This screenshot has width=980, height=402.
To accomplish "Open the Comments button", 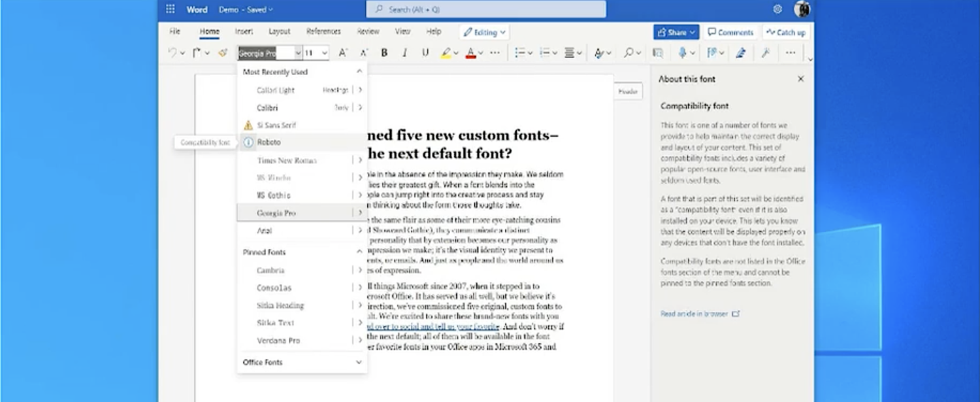I will (x=730, y=32).
